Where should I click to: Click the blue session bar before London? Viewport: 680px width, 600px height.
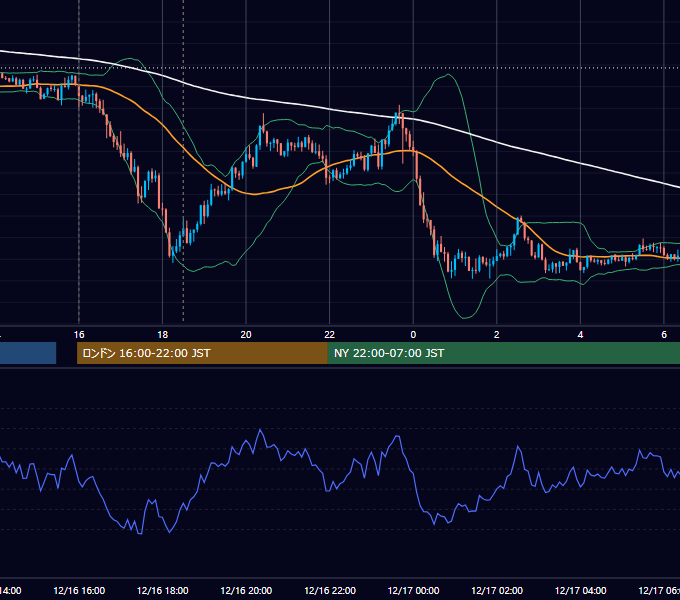28,353
